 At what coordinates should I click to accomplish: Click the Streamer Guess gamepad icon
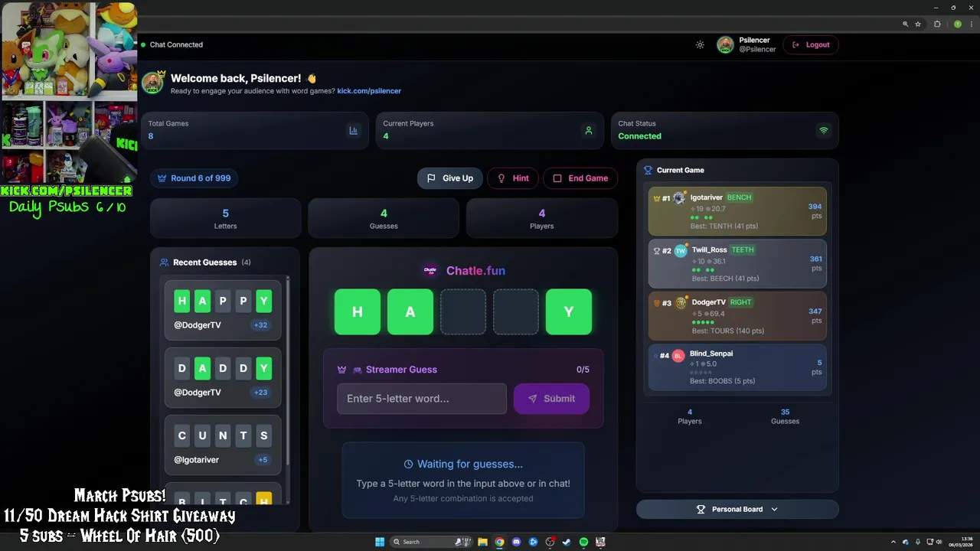tap(357, 370)
